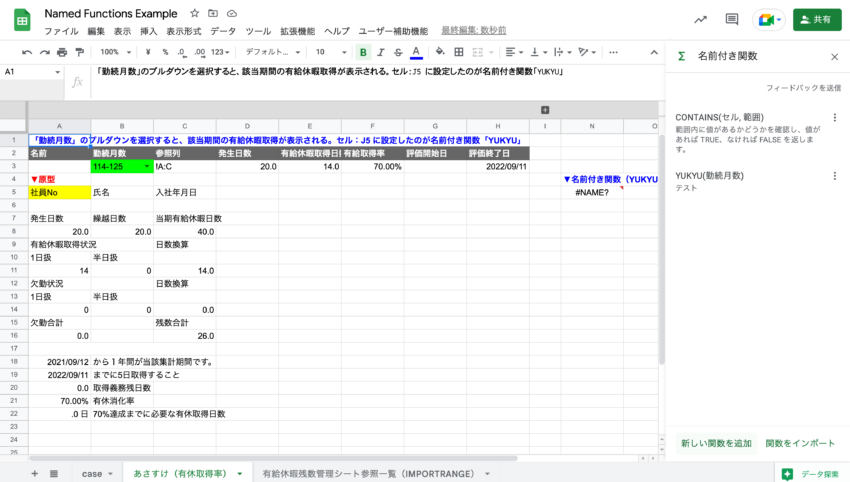This screenshot has width=850, height=482.
Task: Toggle strikethrough formatting
Action: (x=399, y=52)
